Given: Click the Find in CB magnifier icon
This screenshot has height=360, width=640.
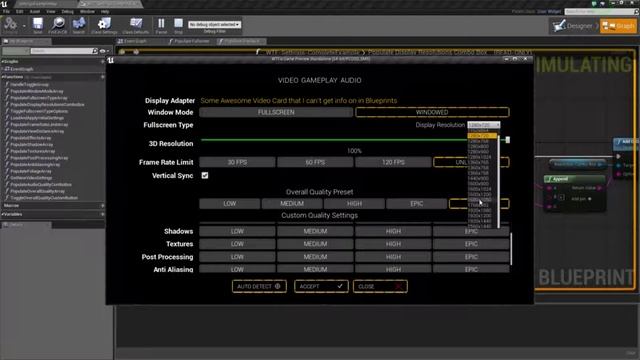Looking at the screenshot, I should tap(58, 24).
